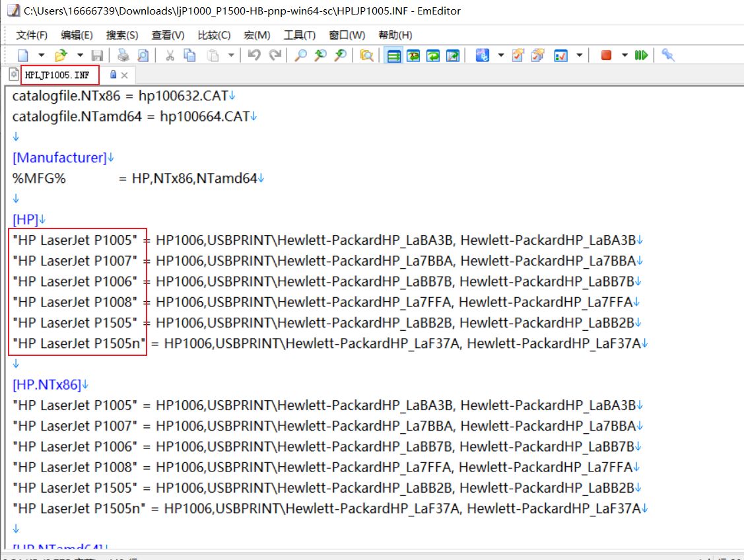Open the 文件(F) menu
Viewport: 744px width, 560px height.
pos(32,35)
